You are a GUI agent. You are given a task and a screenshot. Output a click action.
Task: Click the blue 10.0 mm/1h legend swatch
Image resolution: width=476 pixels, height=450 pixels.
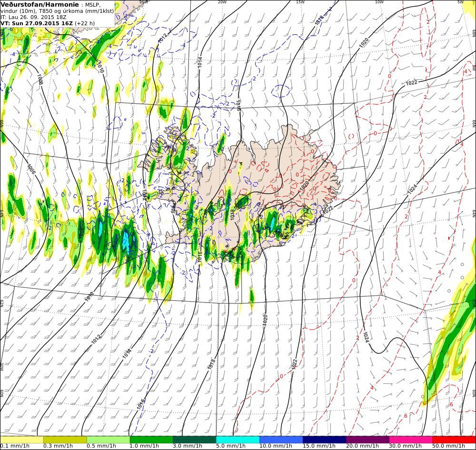point(281,440)
